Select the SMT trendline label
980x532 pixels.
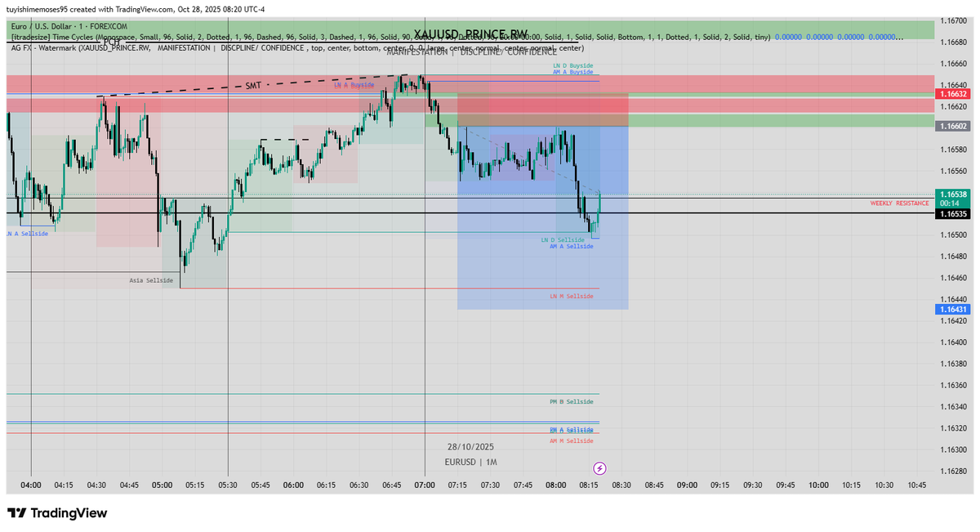click(253, 86)
